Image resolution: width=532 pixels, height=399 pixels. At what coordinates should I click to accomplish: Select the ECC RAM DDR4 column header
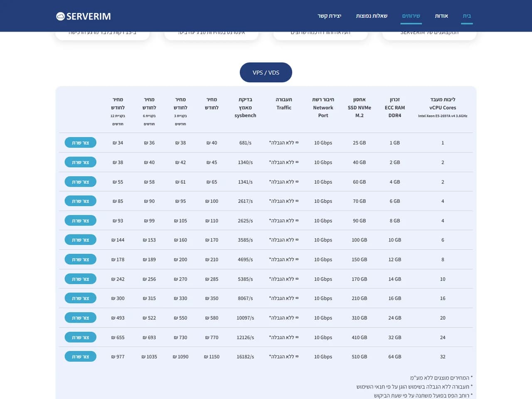pyautogui.click(x=395, y=107)
